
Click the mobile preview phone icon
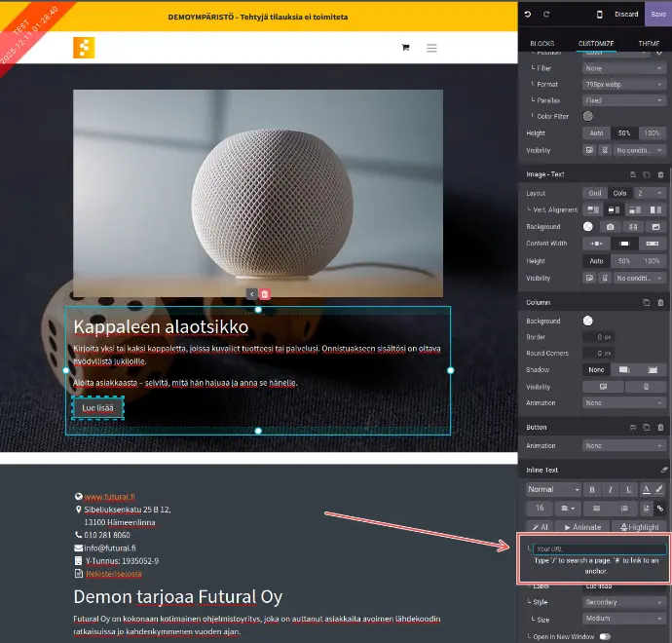point(599,15)
